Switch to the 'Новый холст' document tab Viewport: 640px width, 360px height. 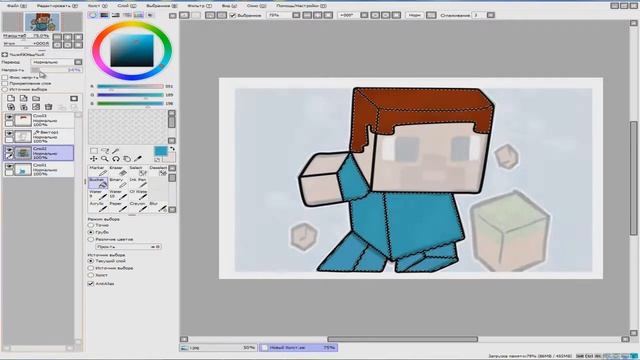point(298,348)
